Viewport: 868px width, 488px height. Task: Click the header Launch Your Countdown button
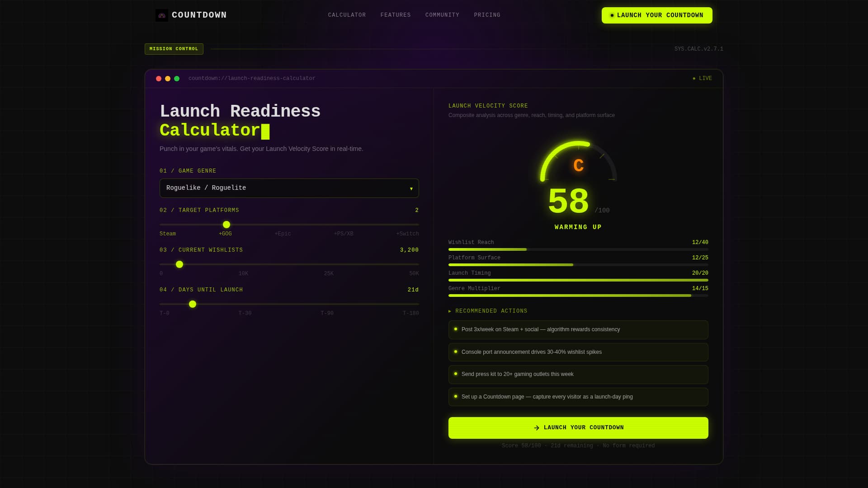pos(657,15)
